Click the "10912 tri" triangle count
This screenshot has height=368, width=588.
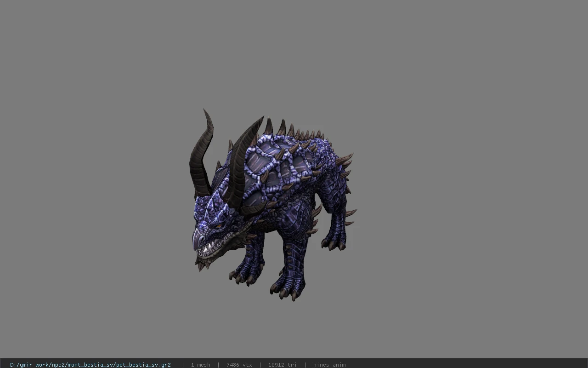coord(282,365)
